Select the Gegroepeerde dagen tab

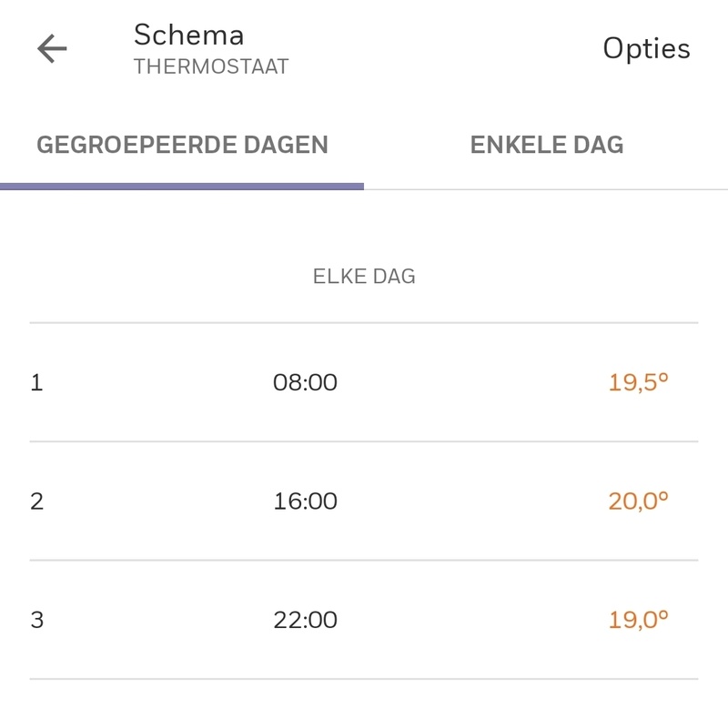[182, 146]
